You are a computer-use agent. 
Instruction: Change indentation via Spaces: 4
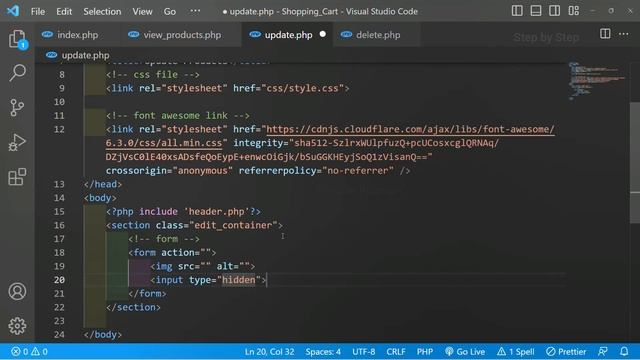click(323, 351)
